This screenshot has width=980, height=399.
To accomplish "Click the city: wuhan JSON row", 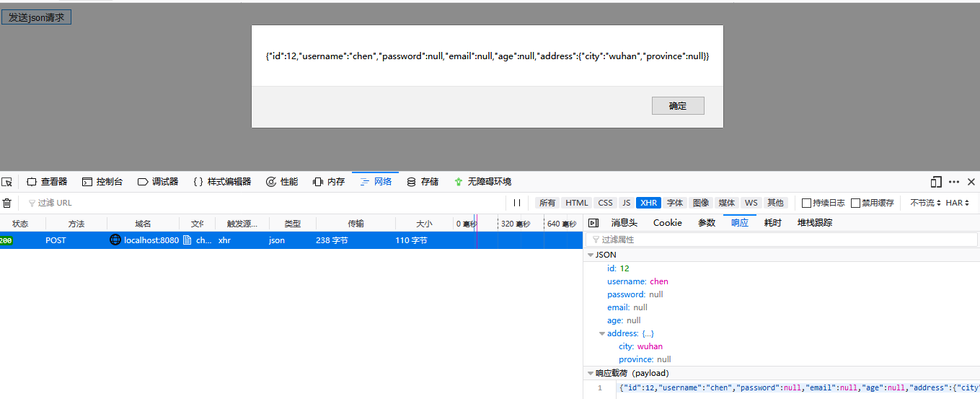I will [x=782, y=346].
